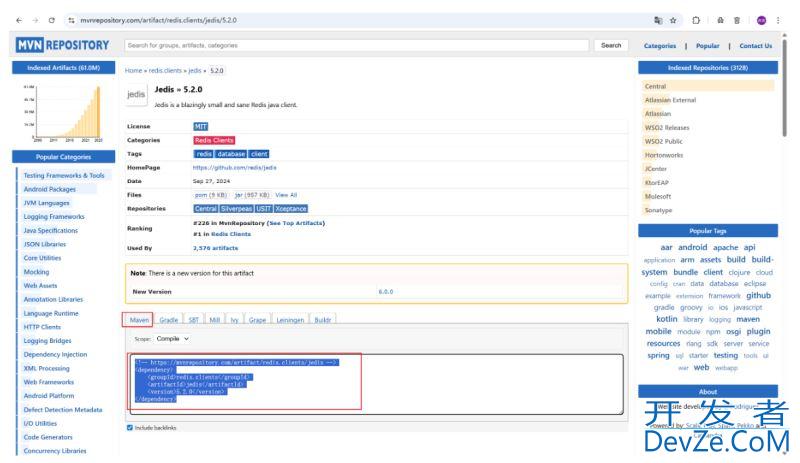Open the GitHub homepage link
Viewport: 800px width, 463px height.
tap(234, 167)
